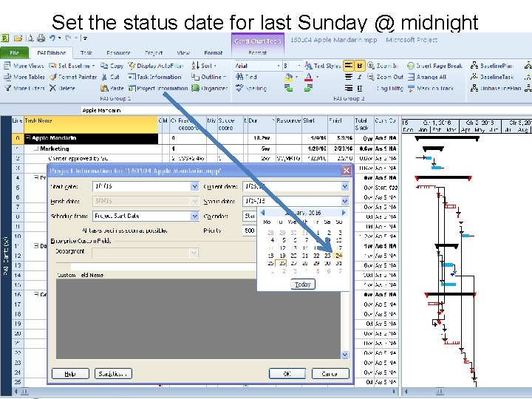Open Project Information from the ribbon
The height and width of the screenshot is (399, 532).
[x=158, y=88]
